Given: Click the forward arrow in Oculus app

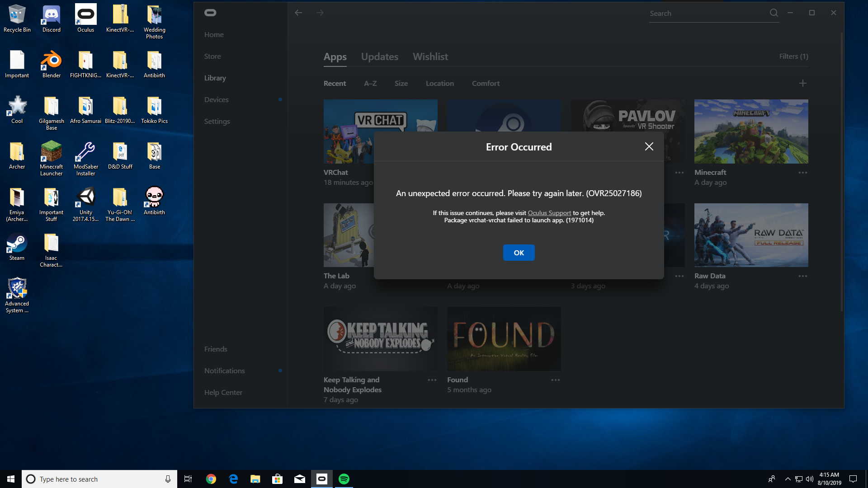Looking at the screenshot, I should click(x=320, y=13).
